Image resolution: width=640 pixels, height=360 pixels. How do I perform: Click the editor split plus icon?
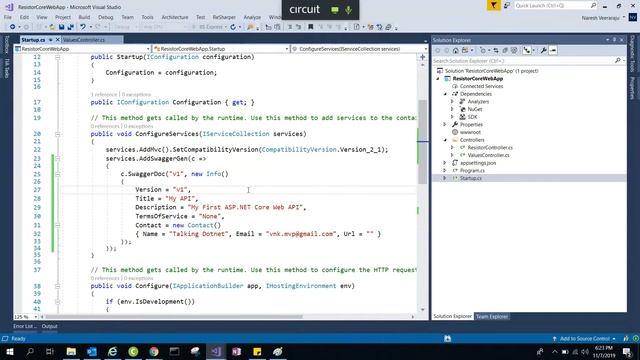(422, 57)
